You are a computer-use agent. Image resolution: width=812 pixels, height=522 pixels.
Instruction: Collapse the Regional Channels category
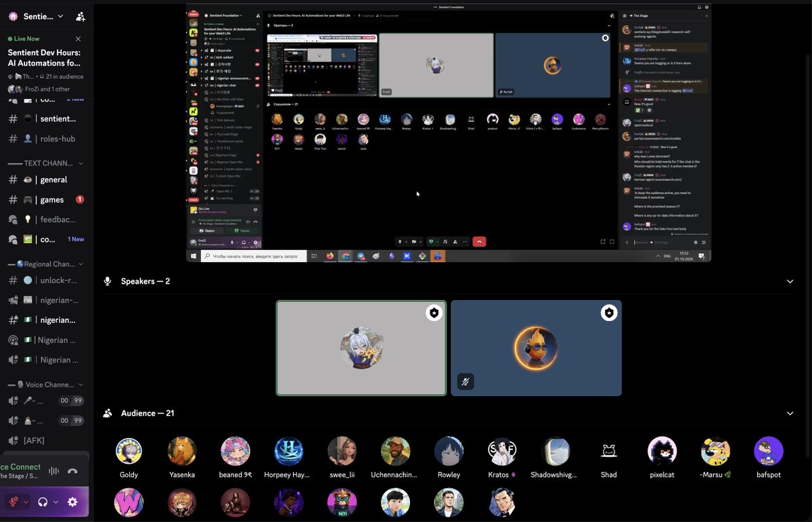coord(45,264)
